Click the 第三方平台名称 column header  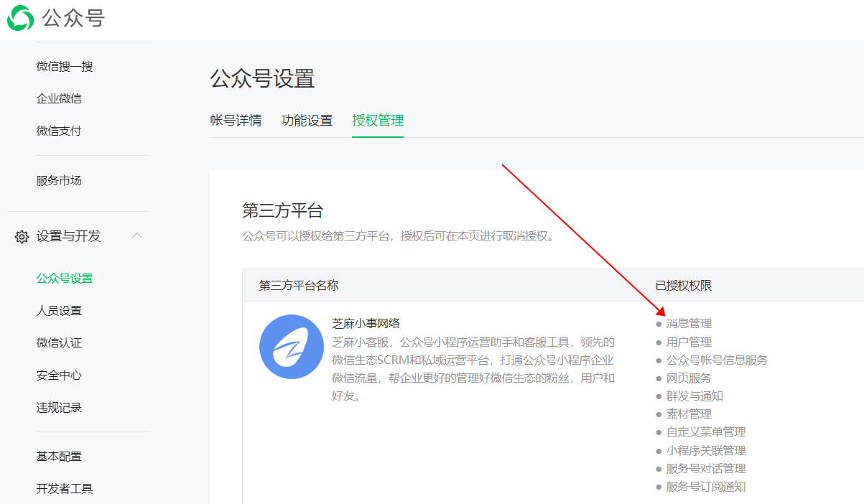(299, 286)
